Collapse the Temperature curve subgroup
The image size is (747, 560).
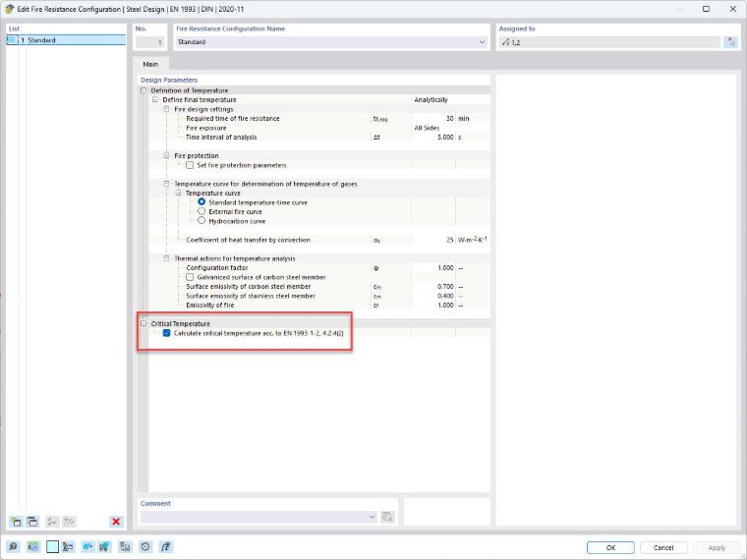178,193
